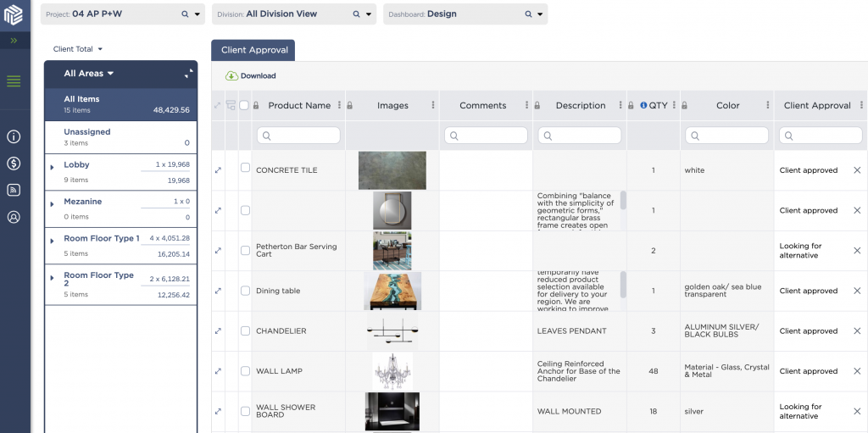
Task: Sort by the QTY column header
Action: click(658, 105)
